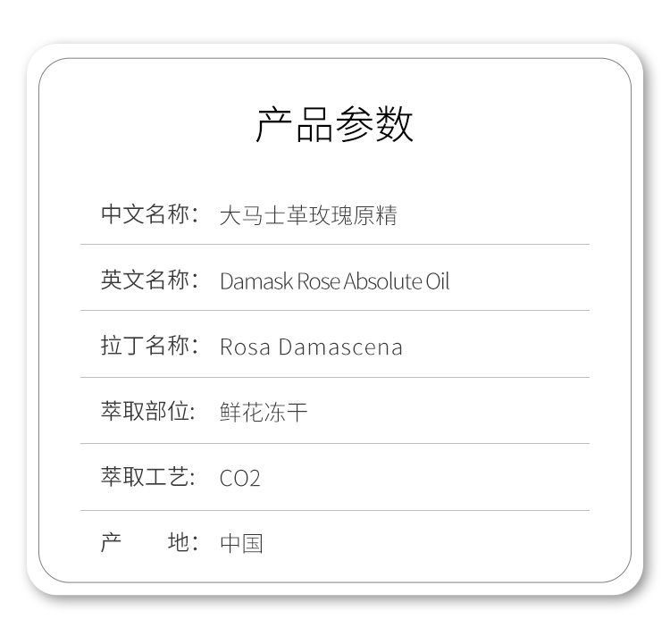
Task: Click the "萃取部位" label
Action: (x=146, y=412)
